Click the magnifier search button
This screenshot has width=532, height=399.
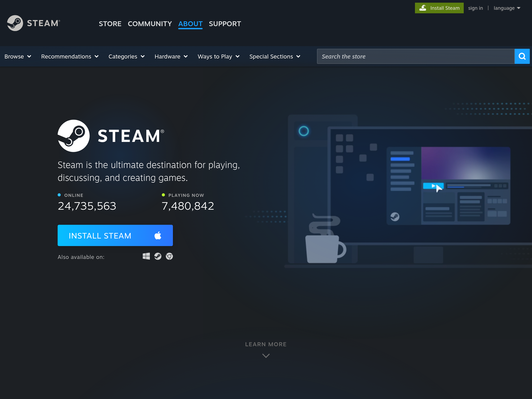click(x=522, y=56)
